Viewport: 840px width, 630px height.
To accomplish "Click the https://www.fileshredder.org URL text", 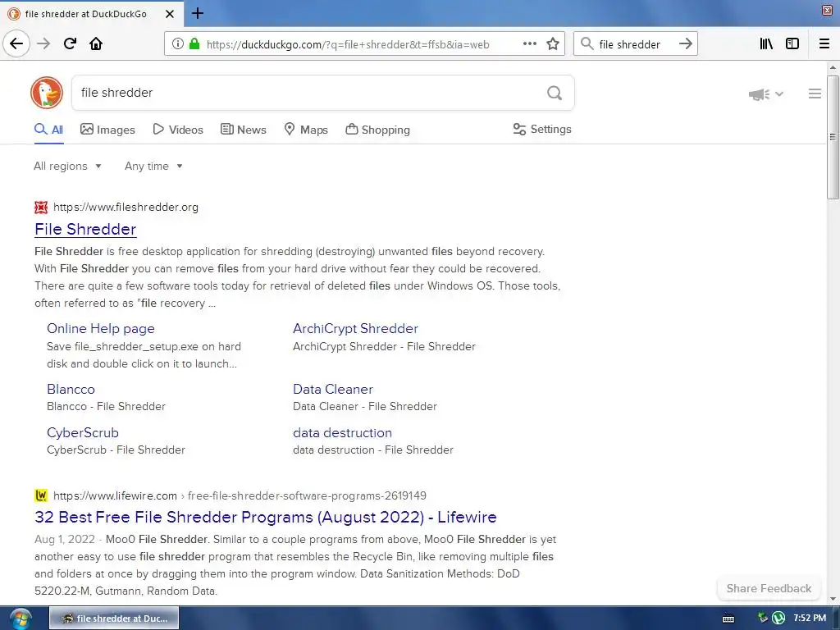I will click(126, 207).
